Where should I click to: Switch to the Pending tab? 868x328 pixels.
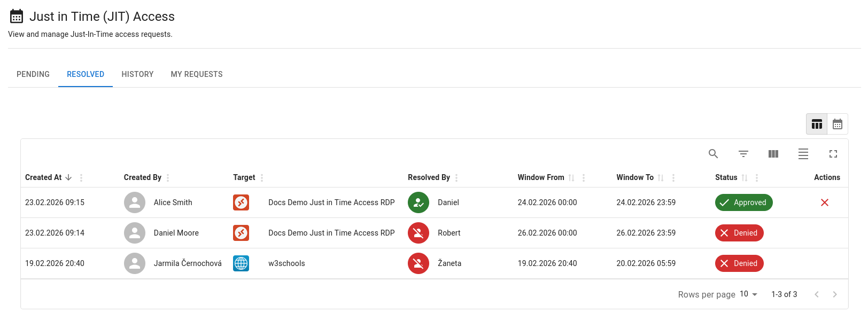pos(33,74)
